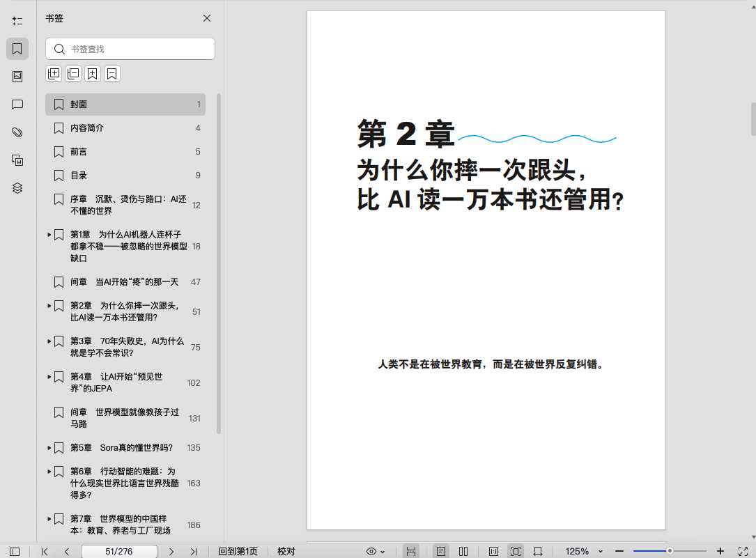Open 间章 当AI开始"疼"的那一天 bookmark
Screen dimensions: 756x558
[x=125, y=282]
